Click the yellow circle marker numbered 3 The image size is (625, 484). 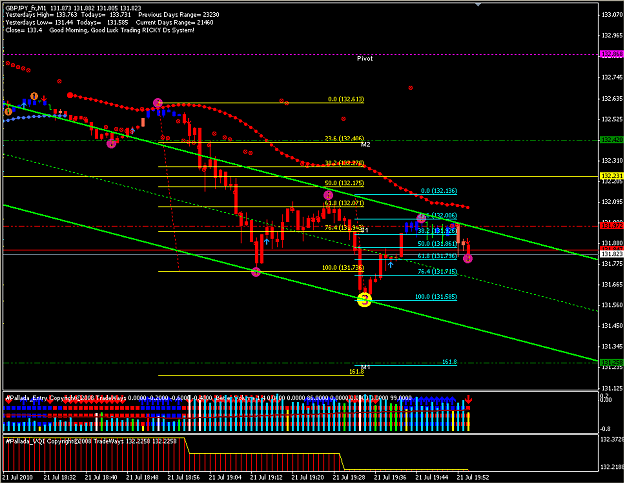coord(364,300)
